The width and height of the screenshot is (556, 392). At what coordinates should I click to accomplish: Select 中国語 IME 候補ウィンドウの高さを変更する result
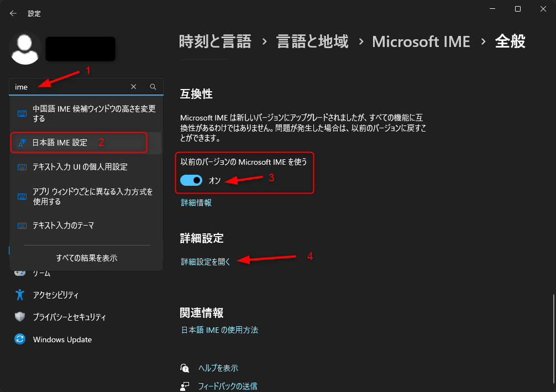pos(86,113)
